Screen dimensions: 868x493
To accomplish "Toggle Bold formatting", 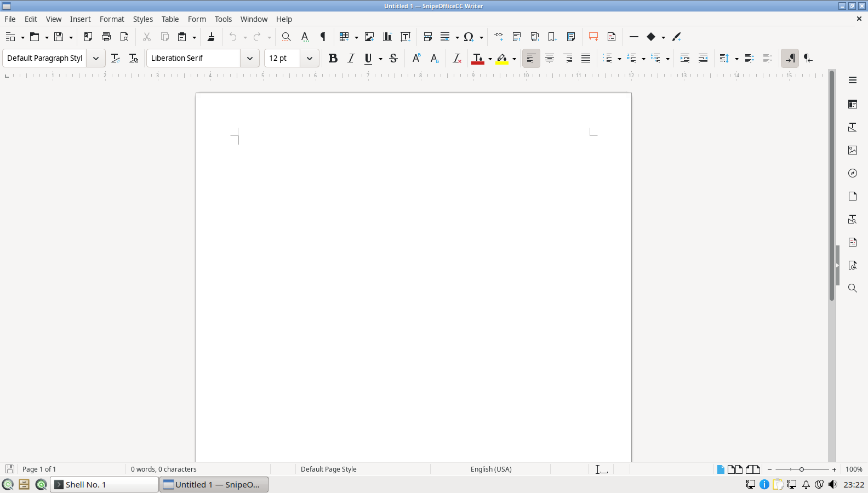I will [x=333, y=58].
